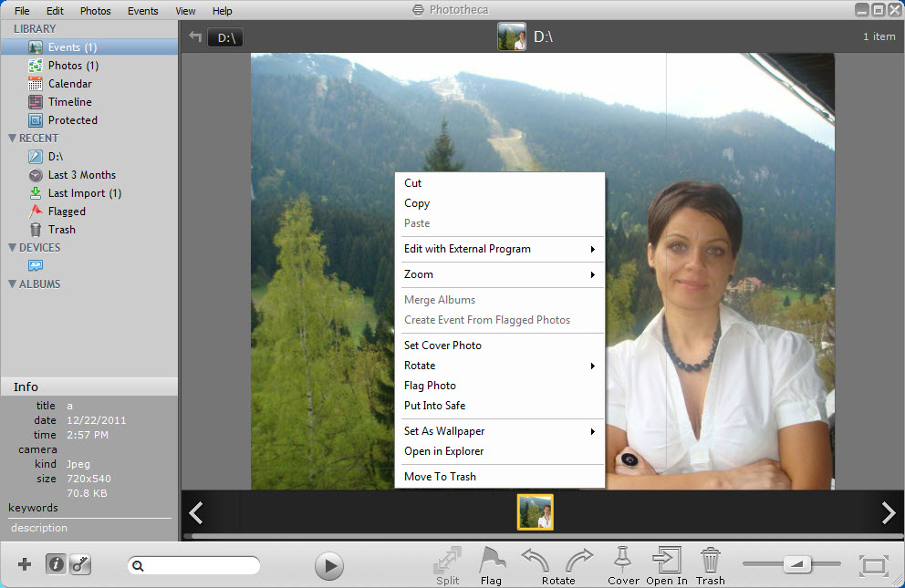Select the D:\ recent item icon
Image resolution: width=905 pixels, height=588 pixels.
[36, 157]
